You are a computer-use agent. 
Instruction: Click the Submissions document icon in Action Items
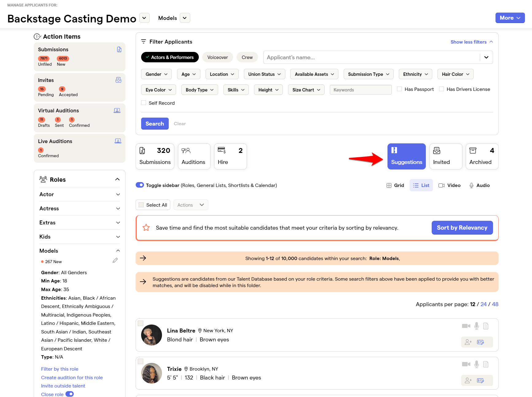click(119, 49)
